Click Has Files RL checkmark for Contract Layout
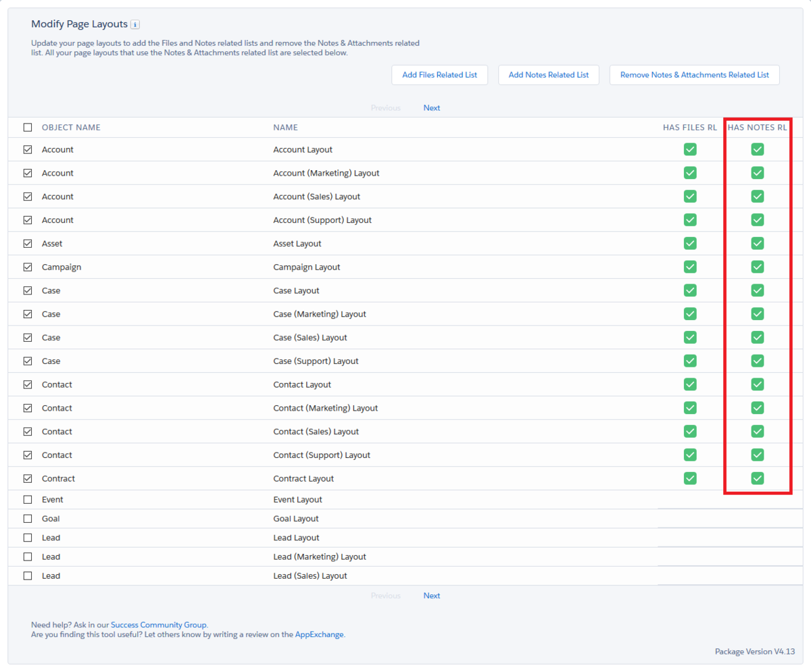811x672 pixels. coord(690,478)
